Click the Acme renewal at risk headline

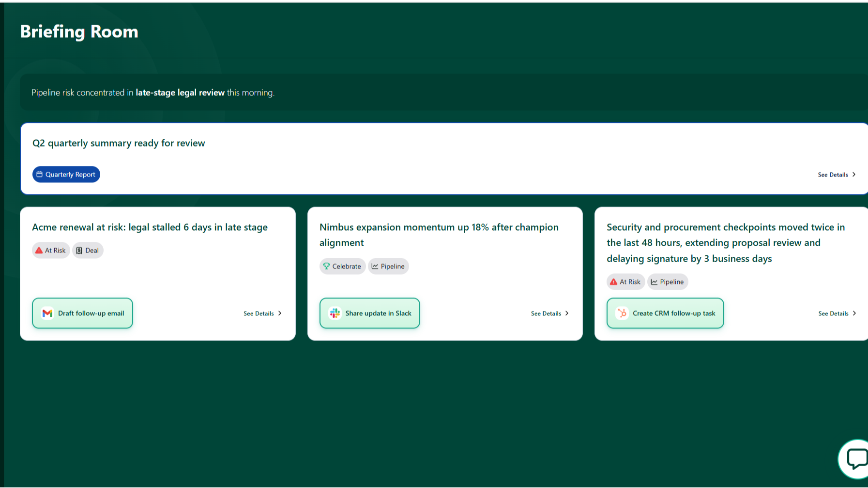tap(150, 227)
